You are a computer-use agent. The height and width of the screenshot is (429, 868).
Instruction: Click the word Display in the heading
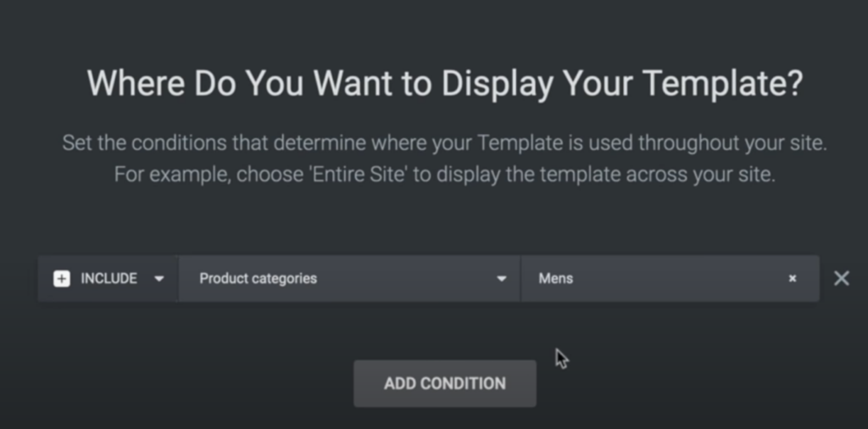click(x=497, y=84)
